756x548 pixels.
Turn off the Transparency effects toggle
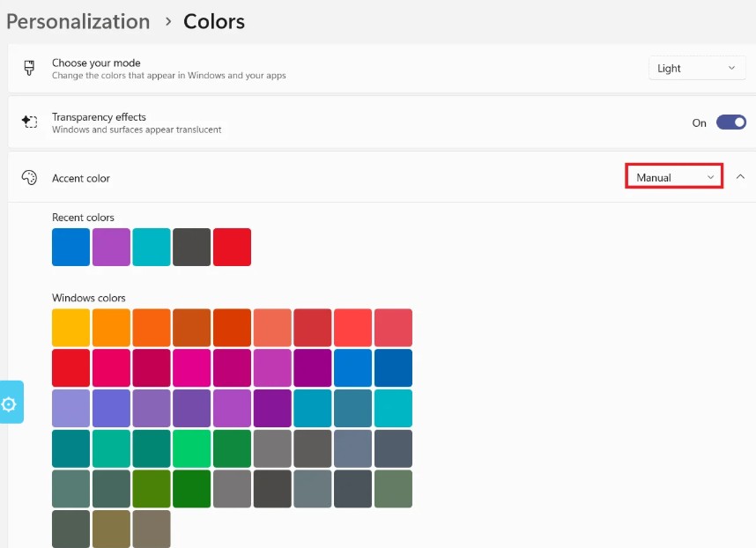pos(730,122)
